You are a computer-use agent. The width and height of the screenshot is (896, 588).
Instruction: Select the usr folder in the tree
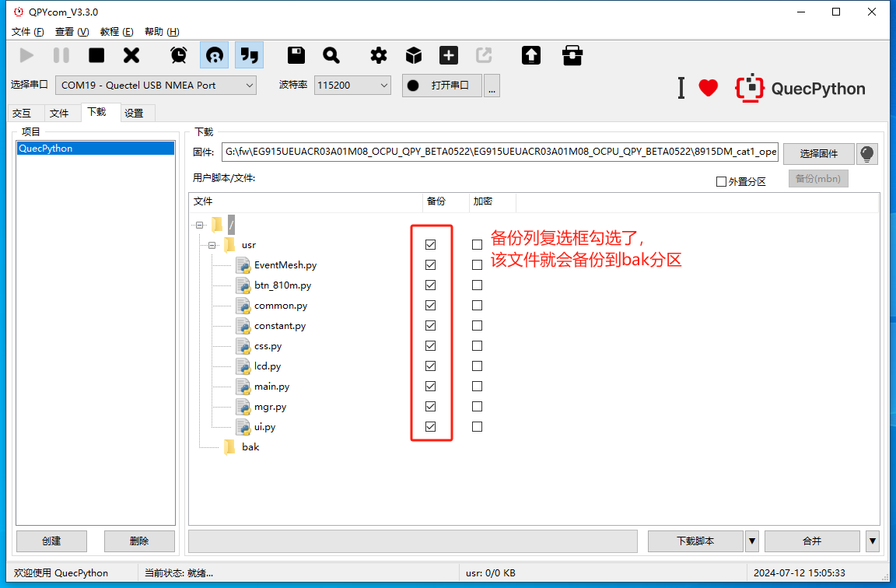click(x=249, y=245)
